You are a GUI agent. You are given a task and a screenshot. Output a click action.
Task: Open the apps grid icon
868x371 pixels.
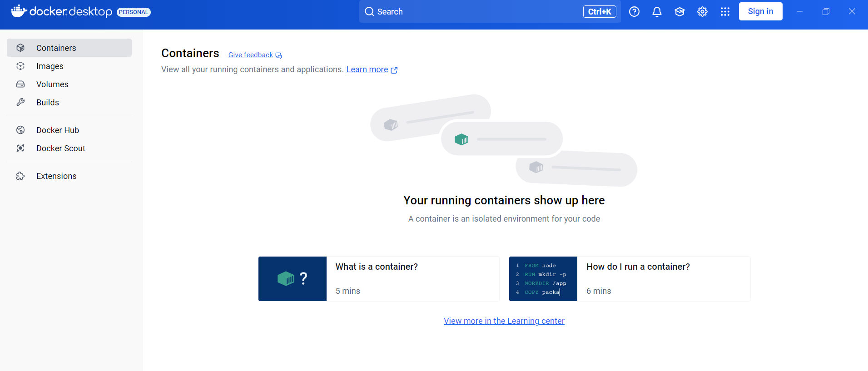click(x=725, y=12)
